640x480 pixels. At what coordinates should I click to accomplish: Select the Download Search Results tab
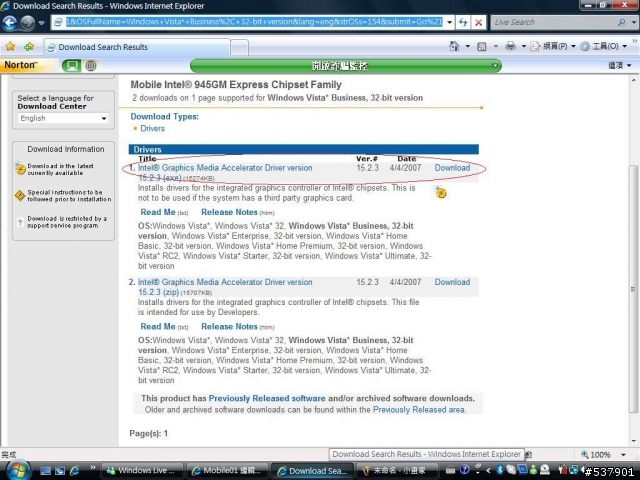tap(137, 47)
